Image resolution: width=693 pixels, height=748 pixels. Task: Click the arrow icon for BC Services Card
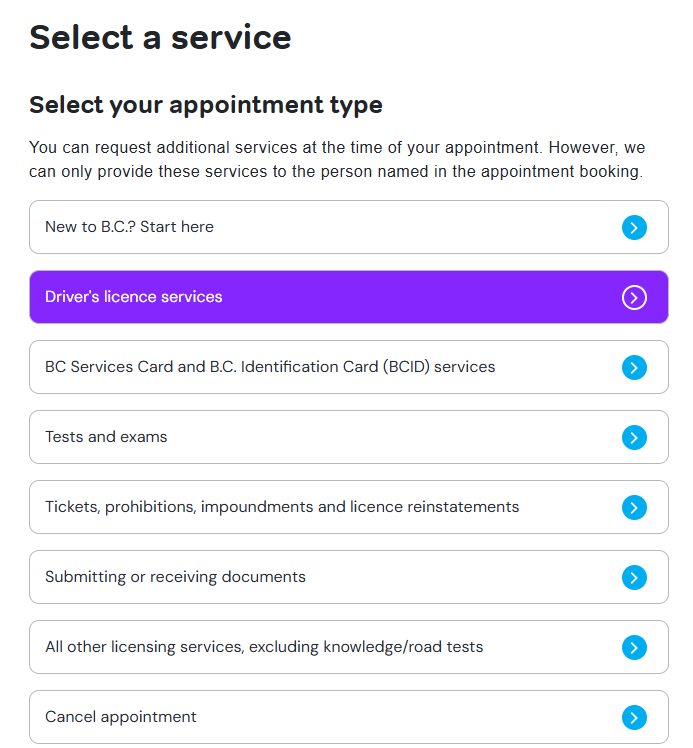pos(634,368)
